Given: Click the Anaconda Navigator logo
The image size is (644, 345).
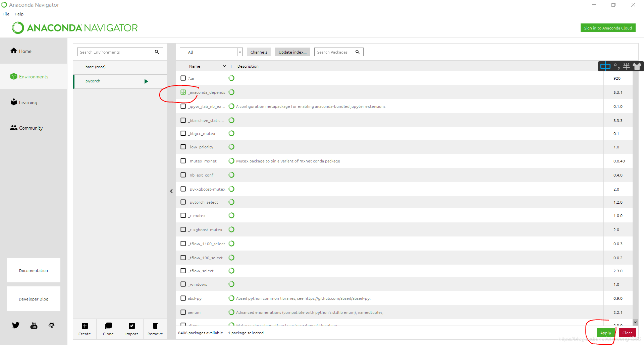Looking at the screenshot, I should click(75, 28).
